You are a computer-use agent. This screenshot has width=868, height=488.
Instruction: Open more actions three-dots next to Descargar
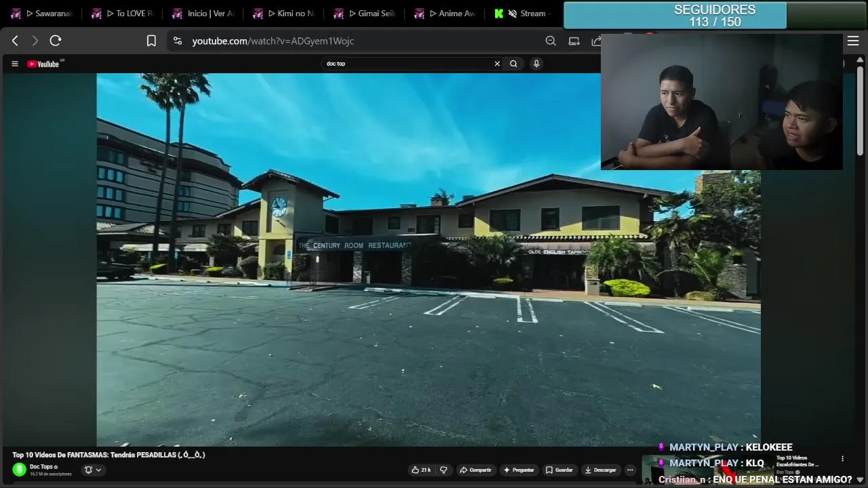630,470
